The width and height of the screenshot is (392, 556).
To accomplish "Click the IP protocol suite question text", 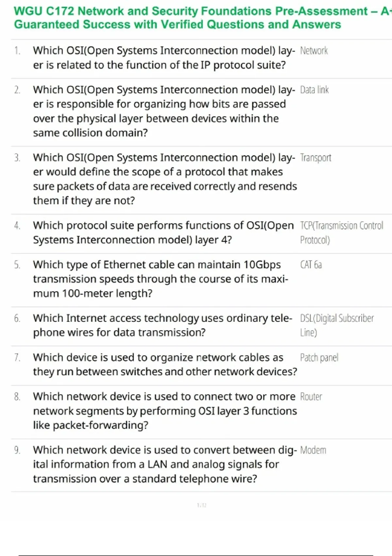I will point(163,58).
